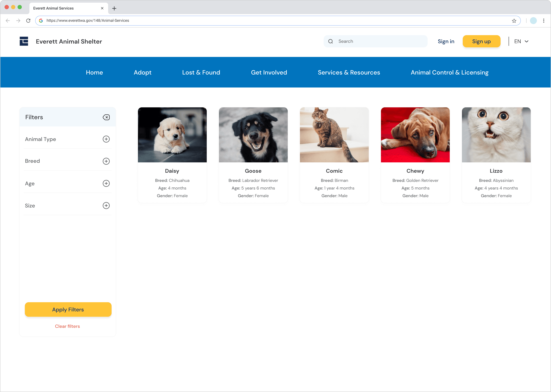
Task: Open the EN language dropdown
Action: coord(521,41)
